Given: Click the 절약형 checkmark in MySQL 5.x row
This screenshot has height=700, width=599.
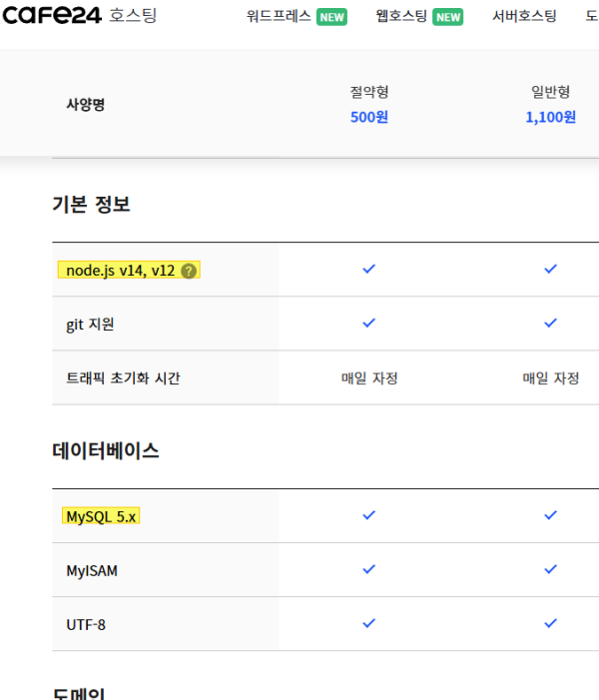Looking at the screenshot, I should point(368,515).
